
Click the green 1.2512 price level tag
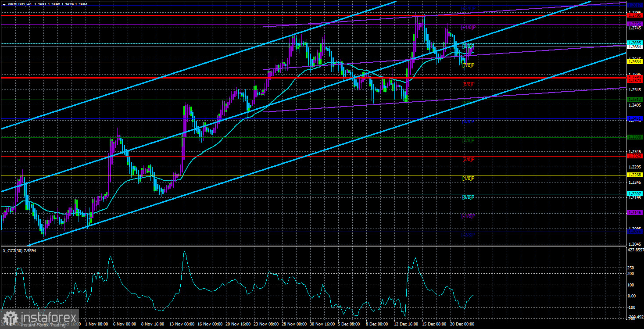[635, 100]
